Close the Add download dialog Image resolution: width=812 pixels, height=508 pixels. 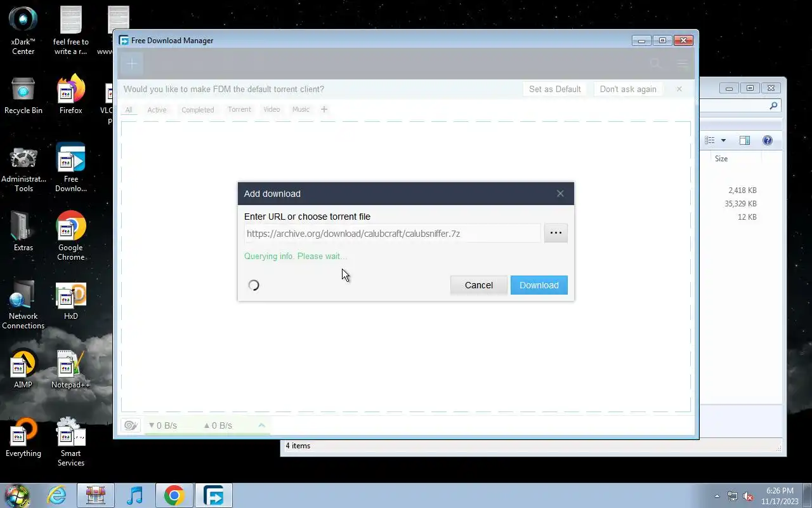point(560,194)
